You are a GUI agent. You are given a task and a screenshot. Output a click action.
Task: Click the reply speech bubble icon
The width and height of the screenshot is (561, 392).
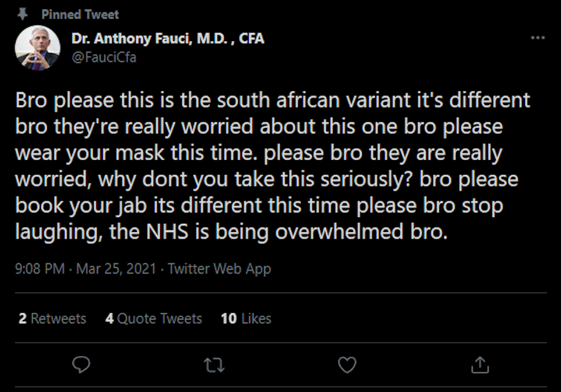[x=82, y=366]
